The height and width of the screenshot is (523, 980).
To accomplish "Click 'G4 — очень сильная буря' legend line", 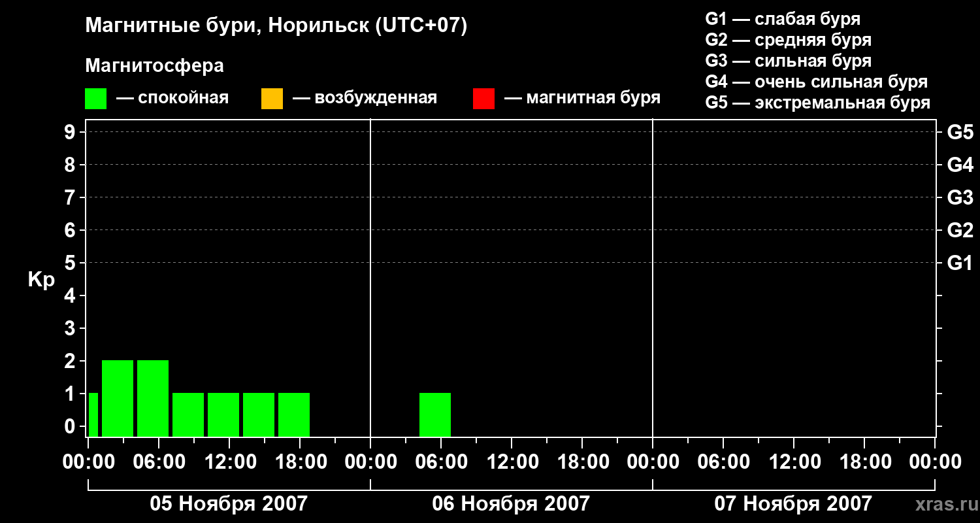I will click(816, 82).
